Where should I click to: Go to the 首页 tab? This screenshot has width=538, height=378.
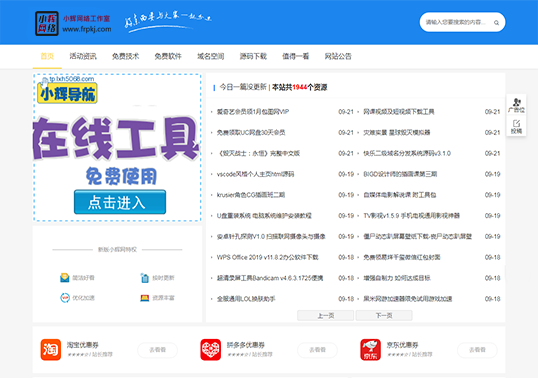(x=47, y=56)
